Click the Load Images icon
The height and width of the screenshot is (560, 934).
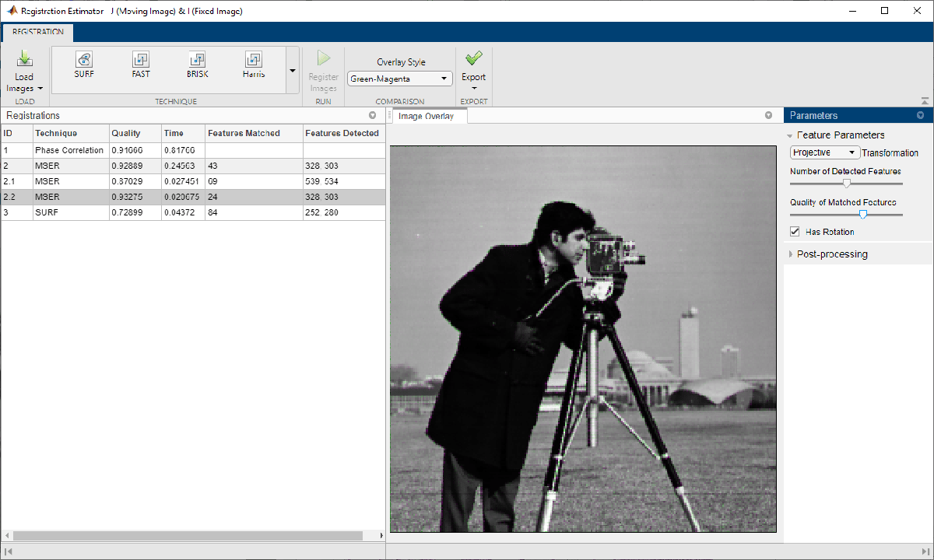[x=24, y=59]
